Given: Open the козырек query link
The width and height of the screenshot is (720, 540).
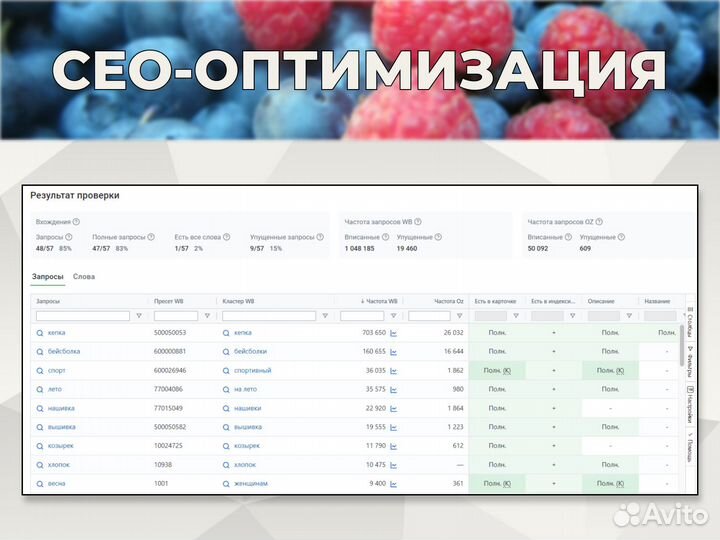Looking at the screenshot, I should pos(61,446).
